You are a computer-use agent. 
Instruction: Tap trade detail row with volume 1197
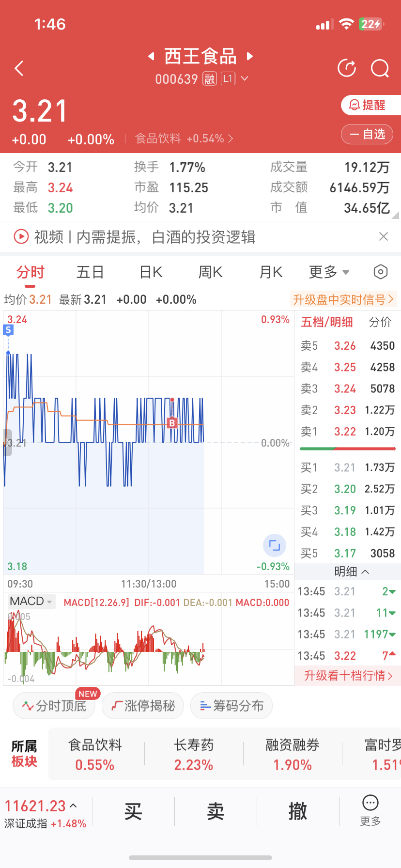(x=348, y=635)
